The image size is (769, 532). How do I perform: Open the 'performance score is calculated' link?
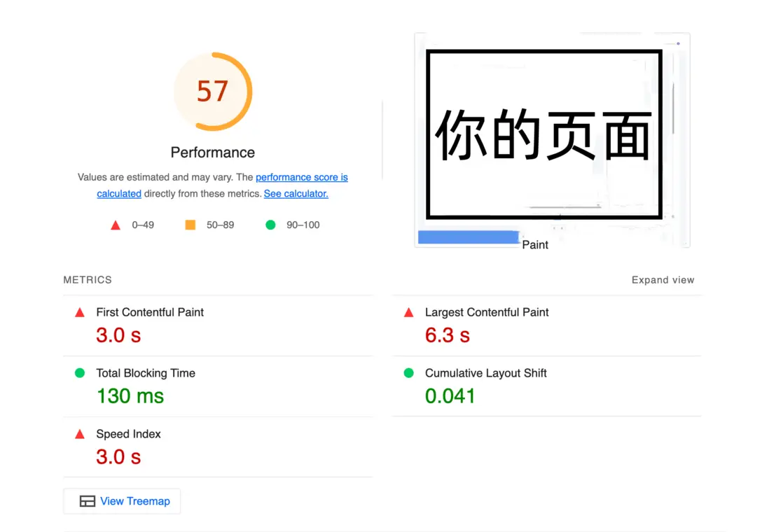point(302,177)
